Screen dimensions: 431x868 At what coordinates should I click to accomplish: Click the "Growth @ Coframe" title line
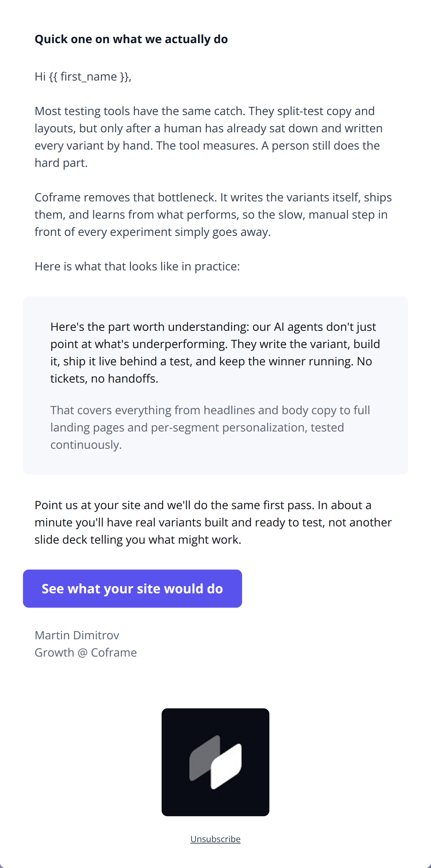point(85,653)
